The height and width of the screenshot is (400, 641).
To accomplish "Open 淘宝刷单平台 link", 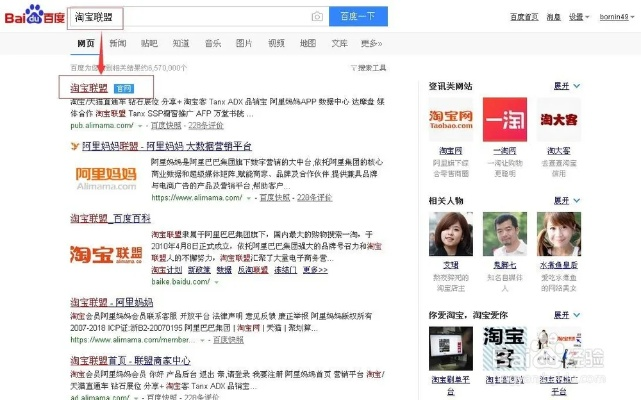I will pos(451,385).
